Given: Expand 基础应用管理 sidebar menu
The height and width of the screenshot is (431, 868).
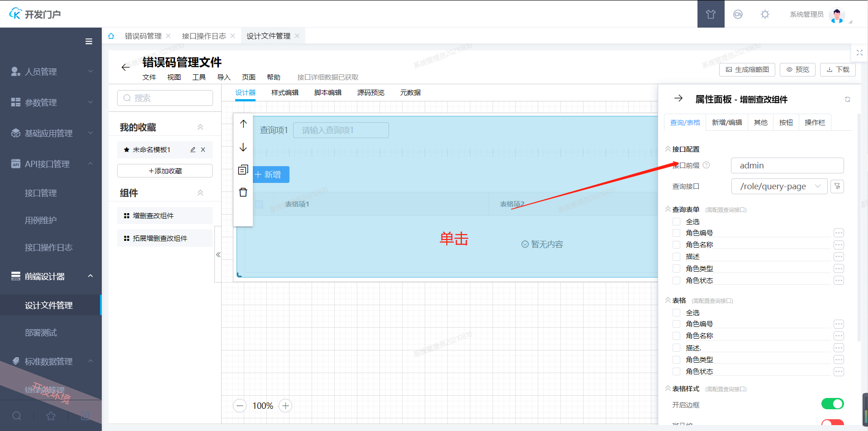Looking at the screenshot, I should pyautogui.click(x=51, y=133).
